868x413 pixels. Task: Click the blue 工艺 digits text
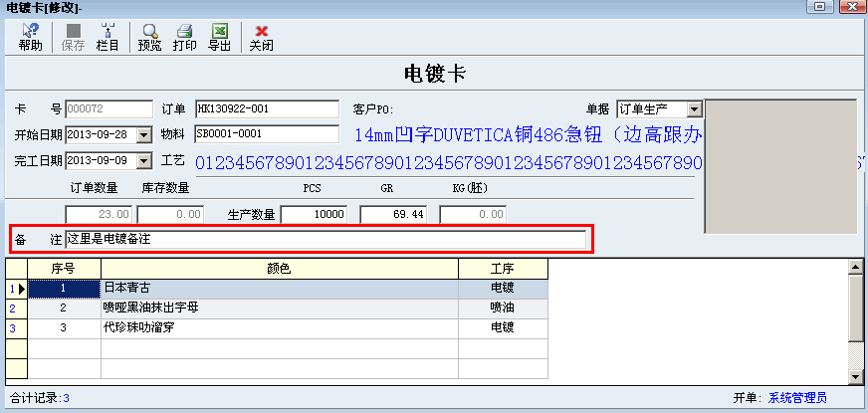coord(448,163)
